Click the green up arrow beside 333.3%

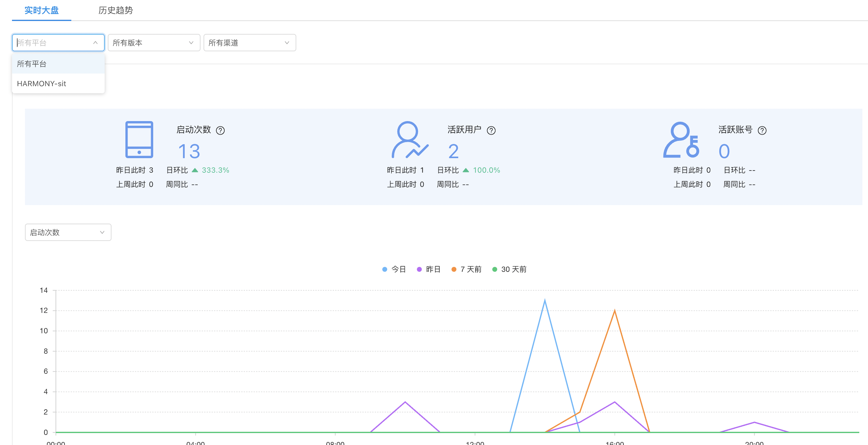tap(195, 170)
